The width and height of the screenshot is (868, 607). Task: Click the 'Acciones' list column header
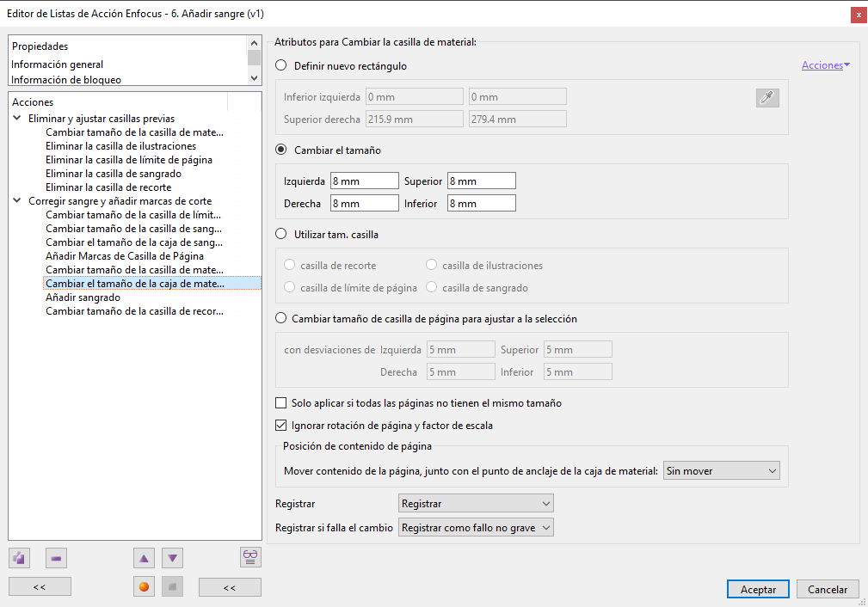pyautogui.click(x=33, y=101)
